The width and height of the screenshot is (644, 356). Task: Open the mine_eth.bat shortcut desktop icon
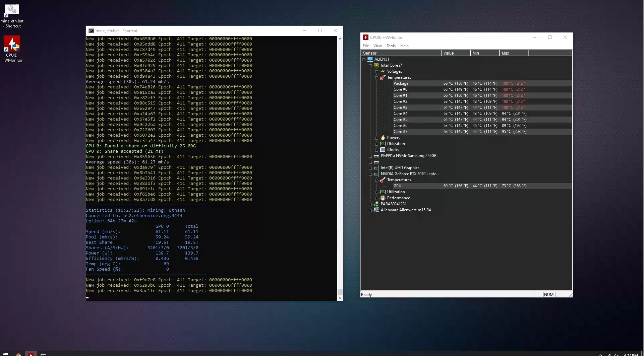coord(12,16)
